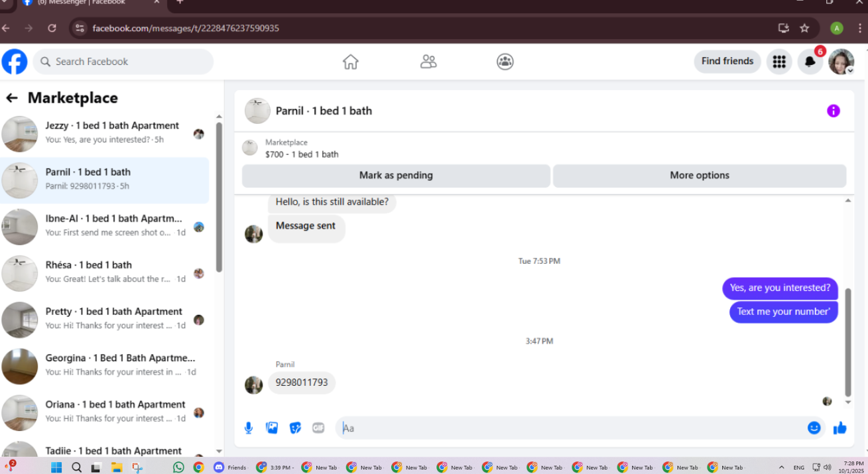Open the account profile picture menu
Viewport: 868px width, 474px height.
pyautogui.click(x=841, y=62)
